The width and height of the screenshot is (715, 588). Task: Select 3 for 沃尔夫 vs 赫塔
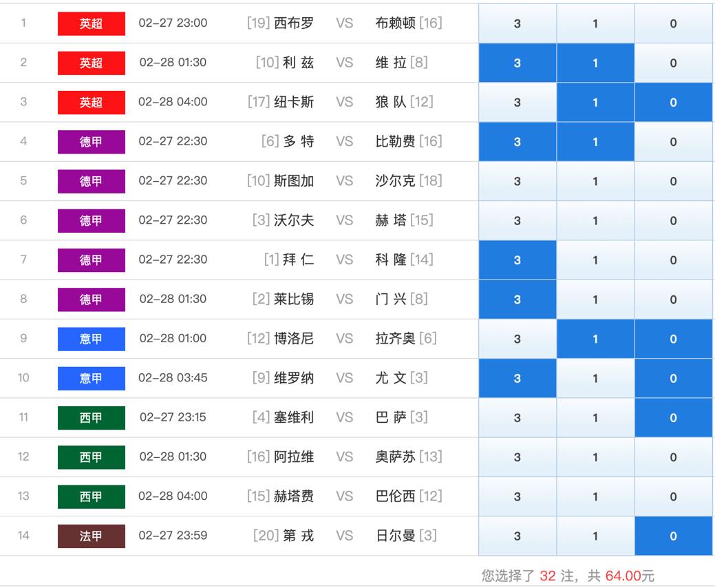[x=517, y=221]
